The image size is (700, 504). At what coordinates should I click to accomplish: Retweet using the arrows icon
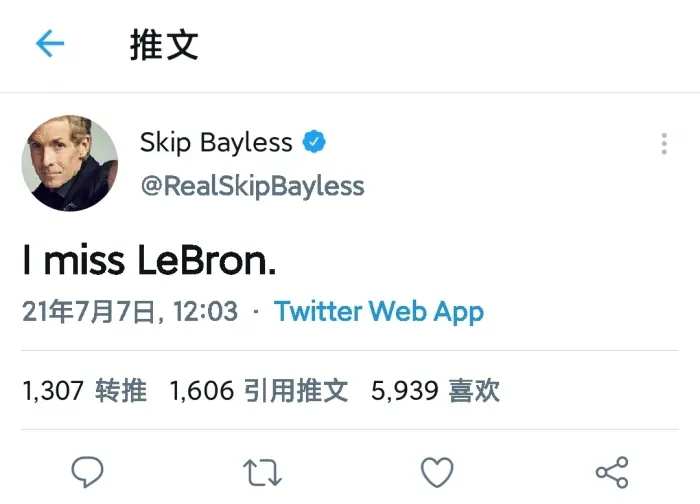[263, 471]
